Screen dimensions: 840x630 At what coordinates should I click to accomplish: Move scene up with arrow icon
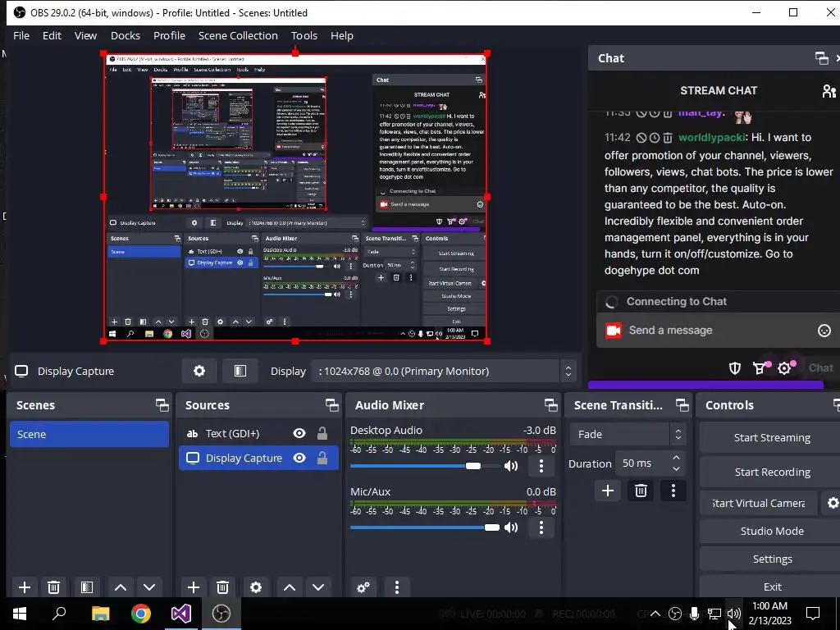coord(121,587)
